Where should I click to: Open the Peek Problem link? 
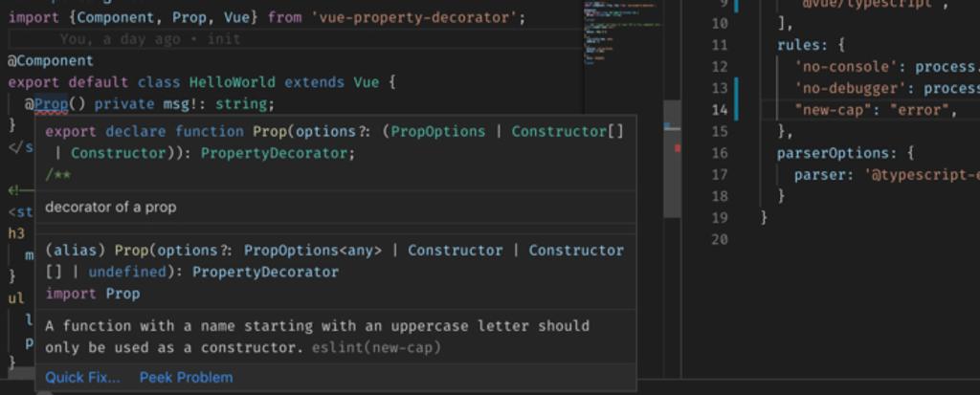(x=187, y=378)
